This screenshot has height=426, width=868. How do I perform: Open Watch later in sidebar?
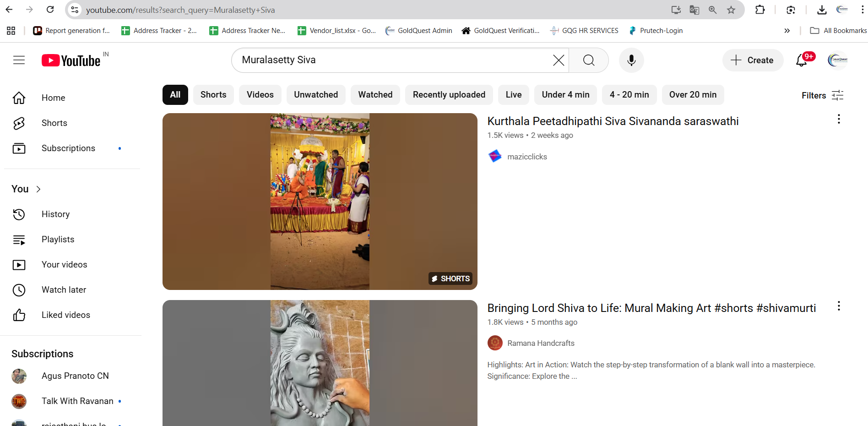64,290
